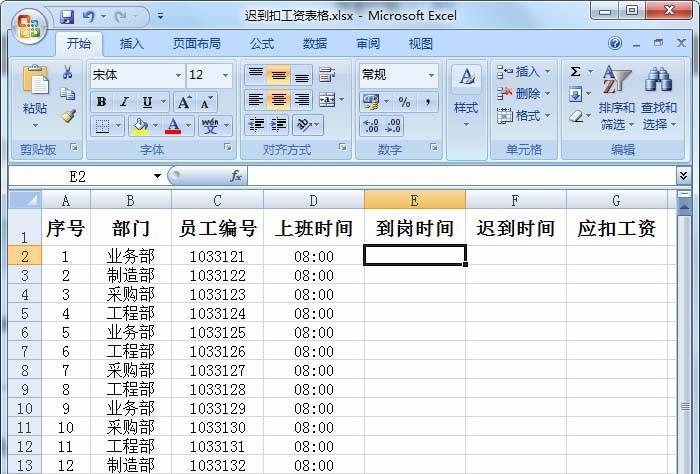Apply yellow fill color
The image size is (700, 474).
(140, 126)
